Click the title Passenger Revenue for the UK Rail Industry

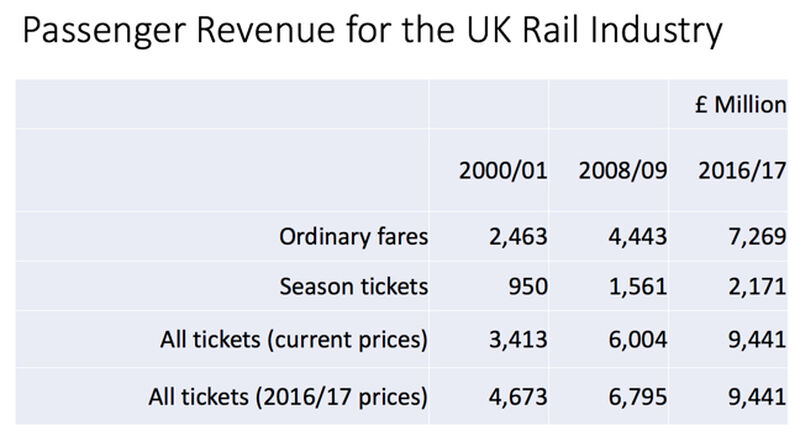tap(372, 32)
